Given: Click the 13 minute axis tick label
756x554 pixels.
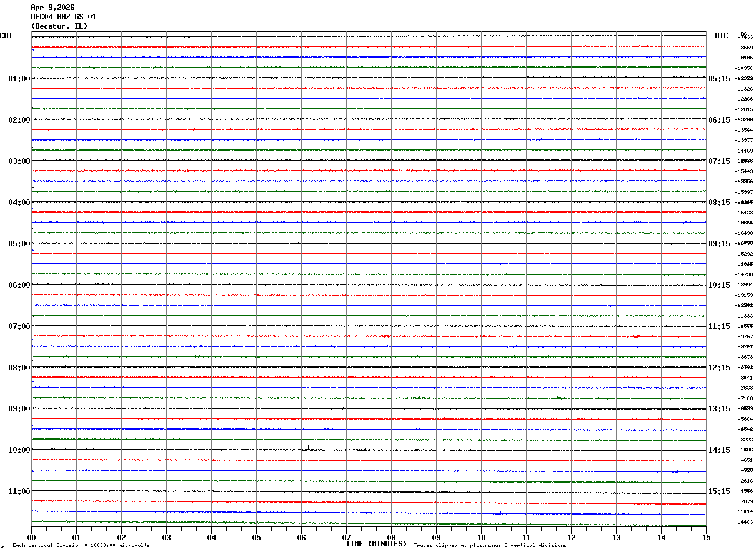Looking at the screenshot, I should point(616,537).
